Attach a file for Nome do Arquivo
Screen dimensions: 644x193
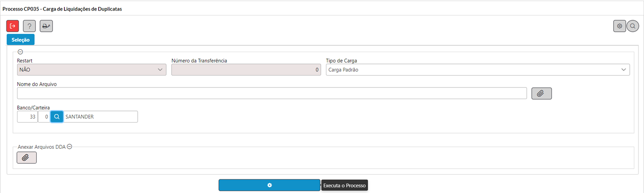[541, 94]
